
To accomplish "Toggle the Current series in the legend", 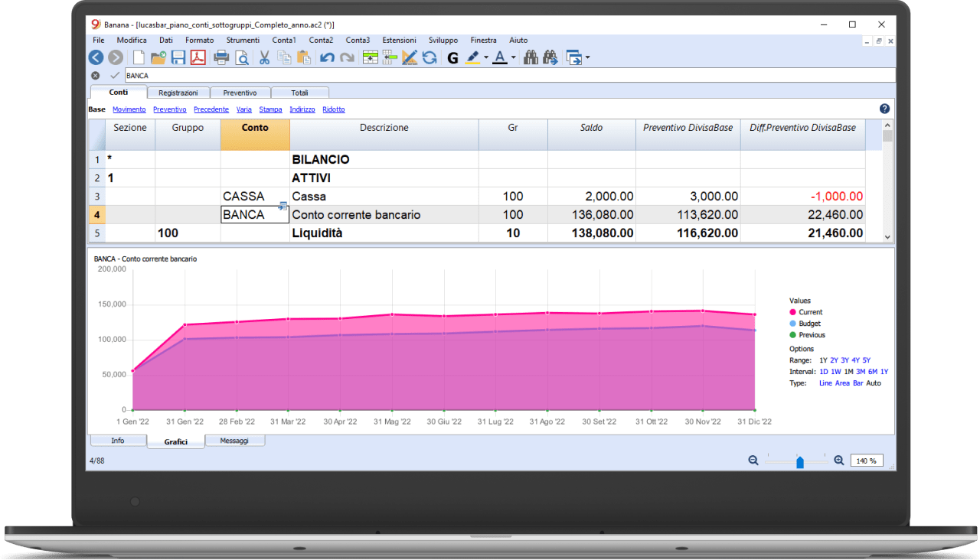I will coord(805,312).
